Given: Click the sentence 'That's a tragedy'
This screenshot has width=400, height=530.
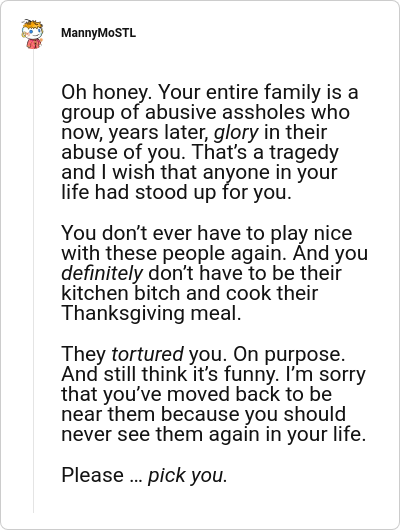Looking at the screenshot, I should click(265, 152).
